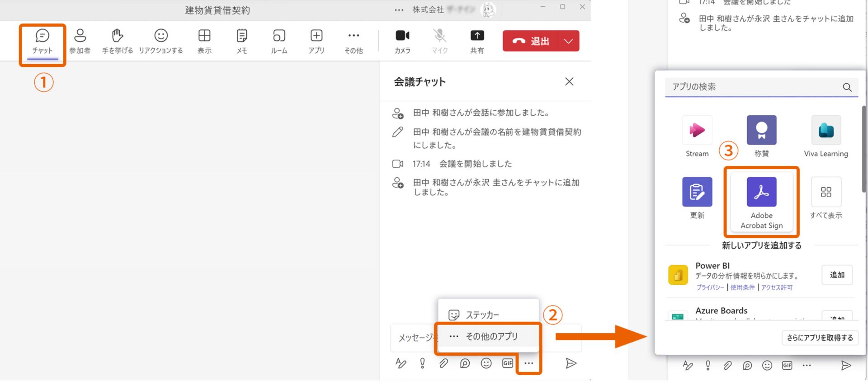
Task: Click the ellipsis in 会議チャット compose bar
Action: (529, 363)
